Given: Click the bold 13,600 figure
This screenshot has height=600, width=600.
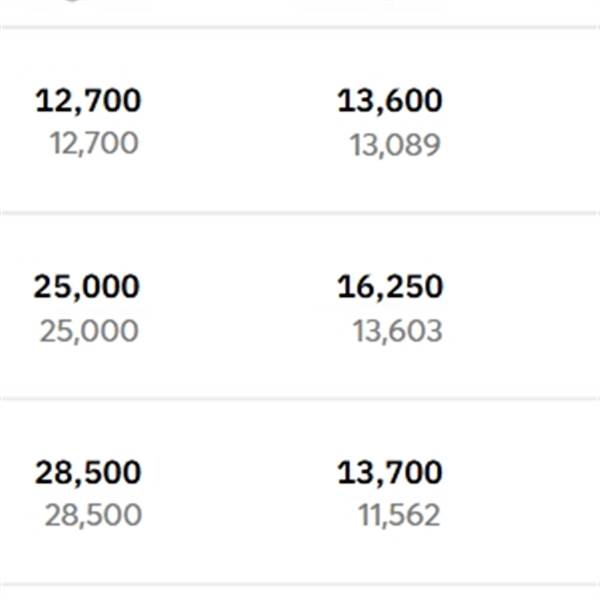Looking at the screenshot, I should pyautogui.click(x=390, y=101).
